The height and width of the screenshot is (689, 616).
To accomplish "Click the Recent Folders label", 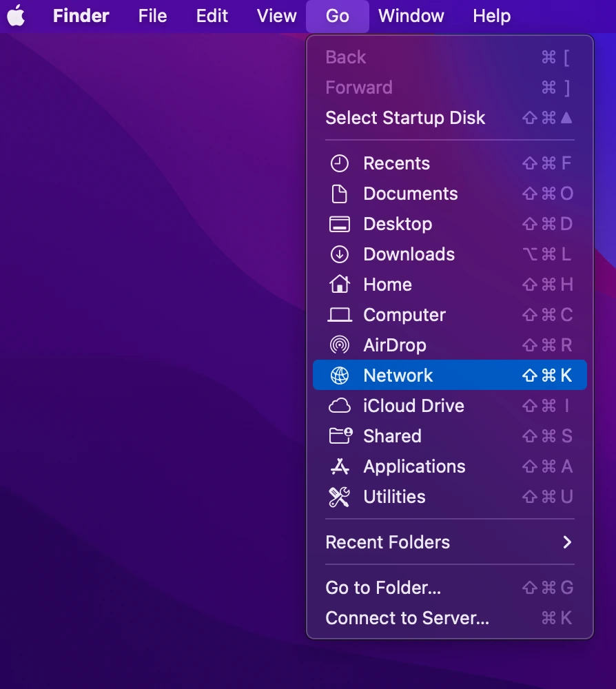I will pyautogui.click(x=387, y=542).
